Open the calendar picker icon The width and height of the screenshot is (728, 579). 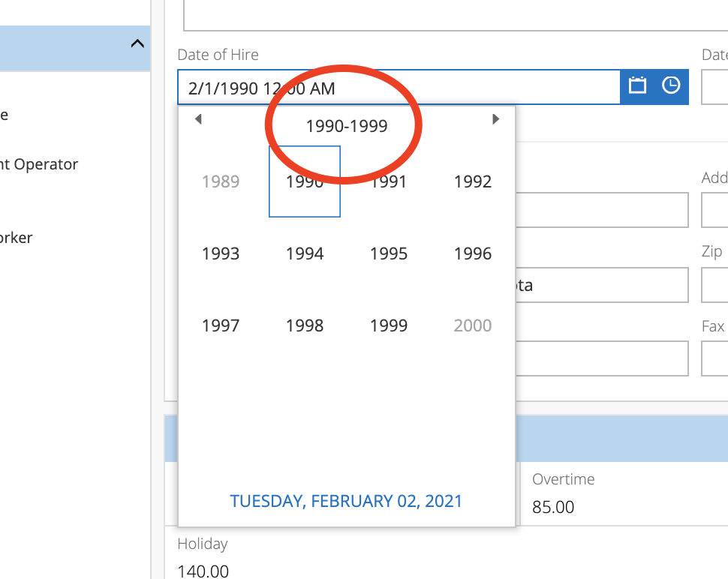637,85
